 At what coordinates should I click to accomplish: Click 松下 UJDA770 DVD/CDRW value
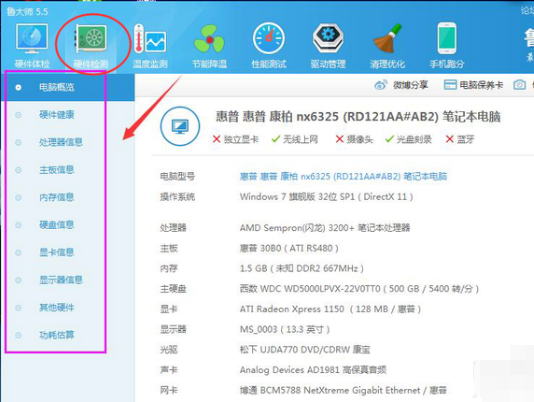pyautogui.click(x=305, y=350)
